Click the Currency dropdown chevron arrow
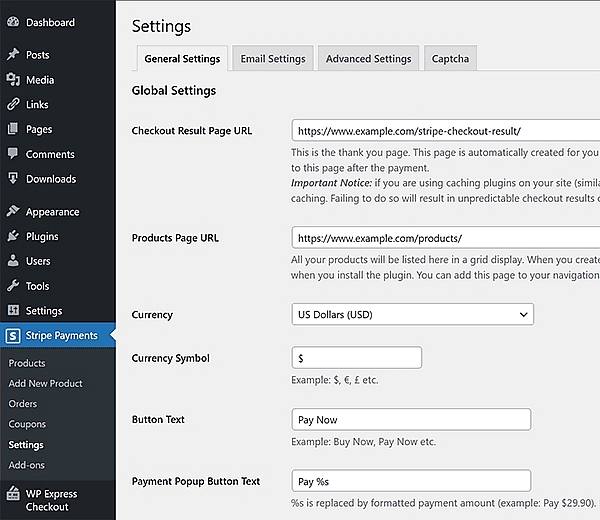Viewport: 600px width, 520px height. (523, 315)
